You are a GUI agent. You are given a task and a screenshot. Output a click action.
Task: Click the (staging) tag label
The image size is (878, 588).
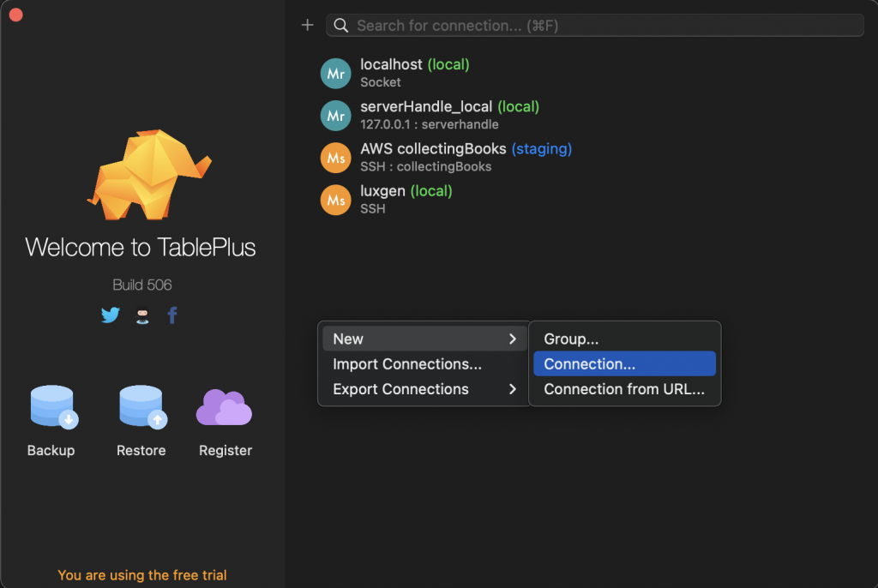(x=542, y=148)
